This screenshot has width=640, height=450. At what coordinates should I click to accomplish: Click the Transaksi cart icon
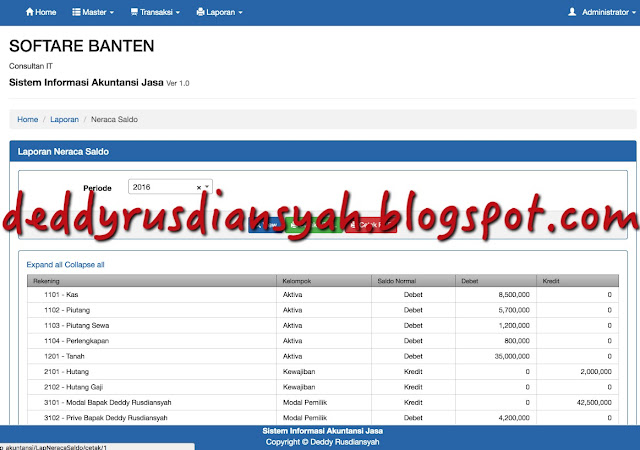click(x=134, y=12)
